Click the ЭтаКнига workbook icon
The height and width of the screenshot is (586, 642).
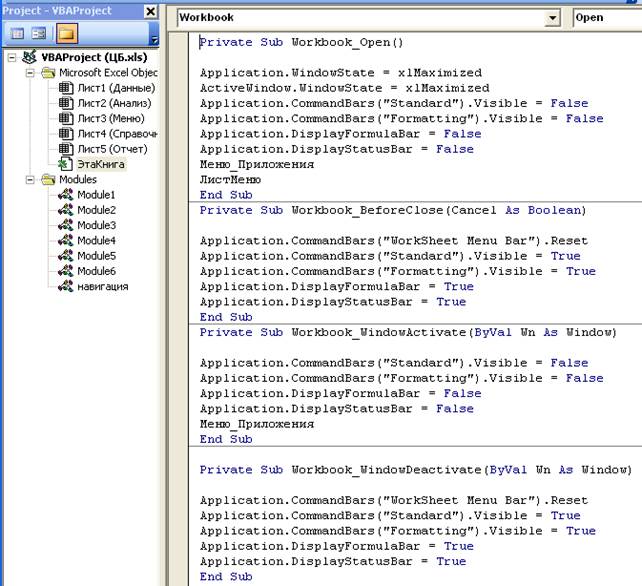click(66, 164)
